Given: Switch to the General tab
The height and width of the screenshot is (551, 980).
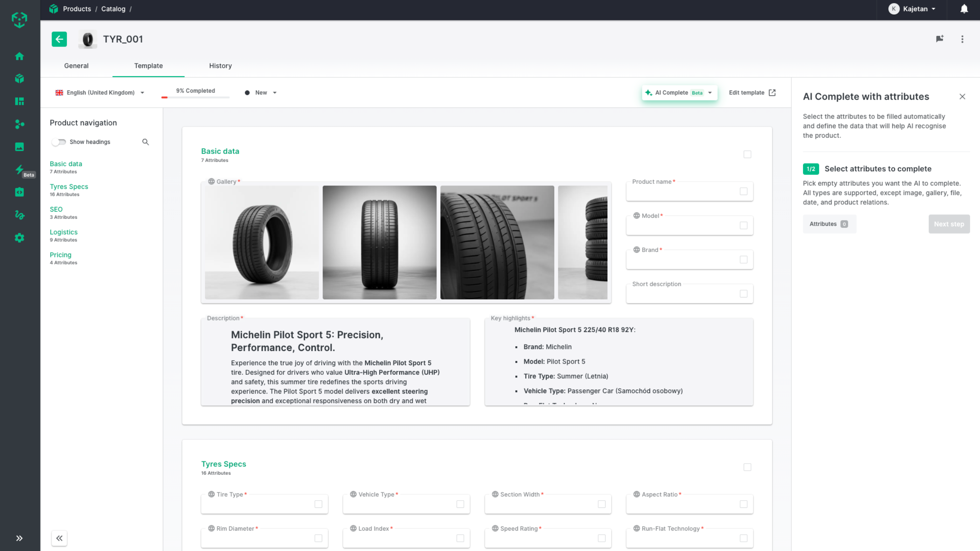Looking at the screenshot, I should (x=76, y=66).
